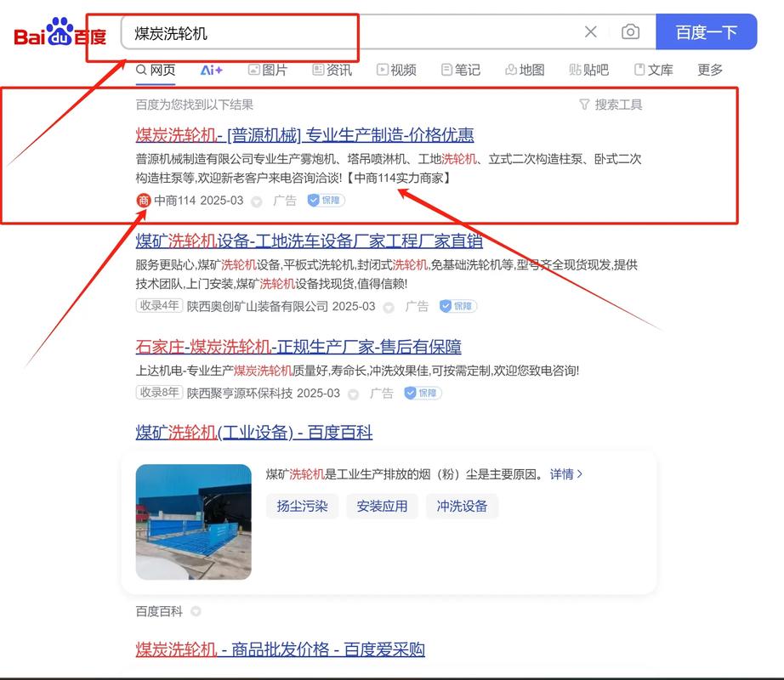Image resolution: width=784 pixels, height=680 pixels.
Task: Click the filter funnel icon beside 搜索工具
Action: point(584,105)
